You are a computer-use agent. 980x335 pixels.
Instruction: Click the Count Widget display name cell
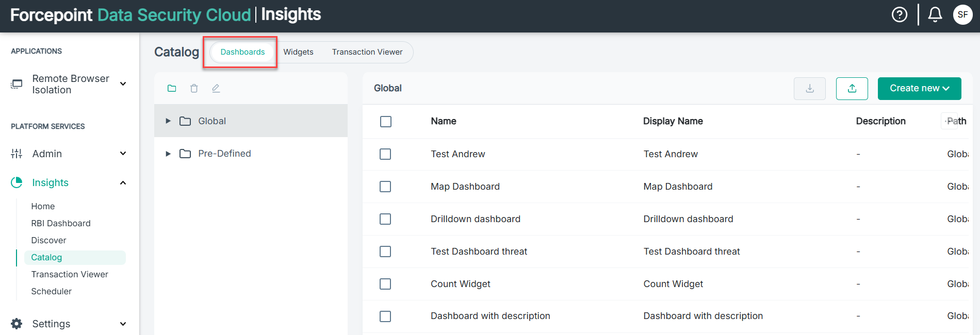[x=673, y=284]
